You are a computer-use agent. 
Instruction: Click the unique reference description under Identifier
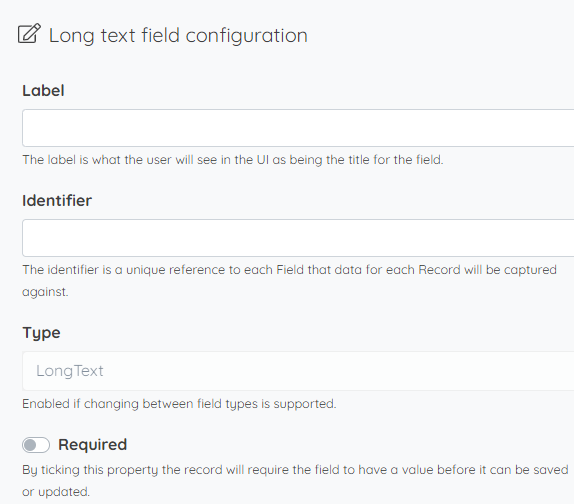click(289, 281)
